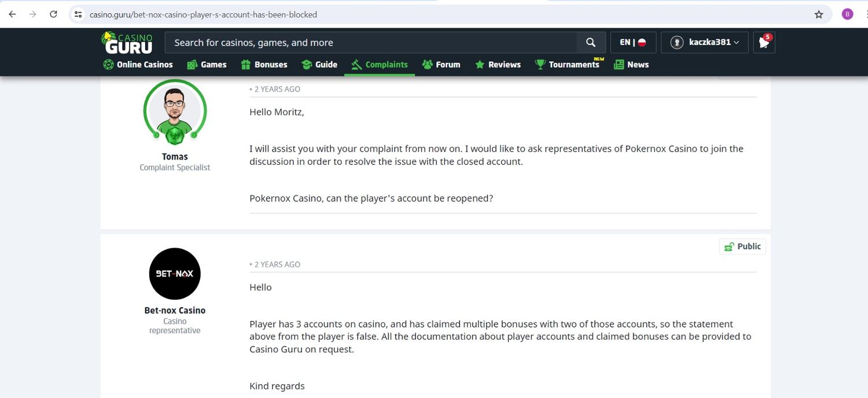The image size is (868, 398).
Task: Open the EN language and country selector
Action: (632, 42)
